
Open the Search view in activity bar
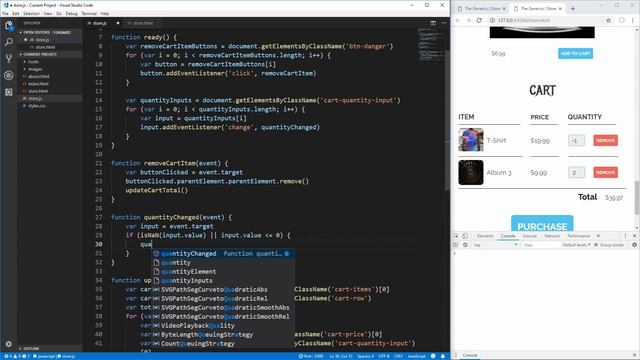coord(9,42)
